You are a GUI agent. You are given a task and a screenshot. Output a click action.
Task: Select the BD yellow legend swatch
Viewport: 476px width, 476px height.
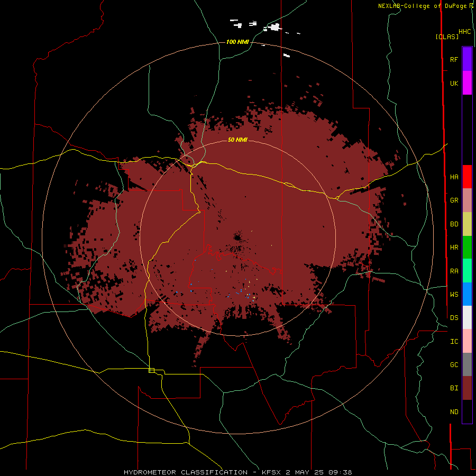467,224
